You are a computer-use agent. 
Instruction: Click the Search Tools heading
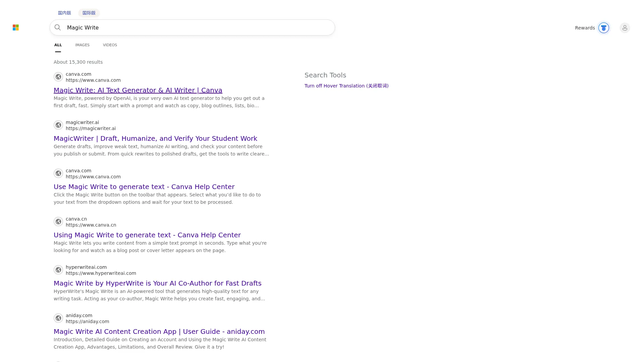coord(325,75)
